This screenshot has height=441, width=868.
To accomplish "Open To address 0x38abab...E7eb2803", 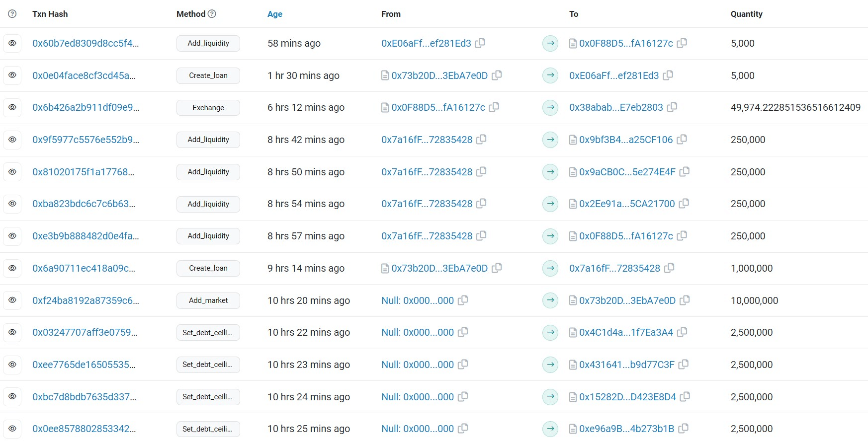I will (616, 107).
